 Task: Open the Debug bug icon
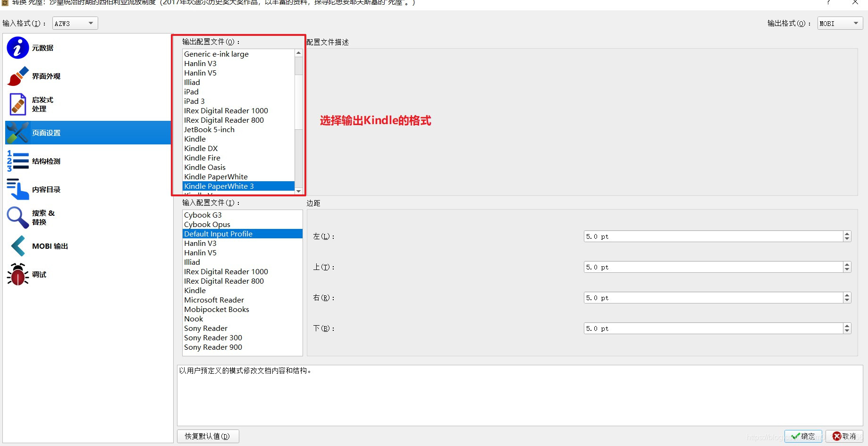coord(18,274)
